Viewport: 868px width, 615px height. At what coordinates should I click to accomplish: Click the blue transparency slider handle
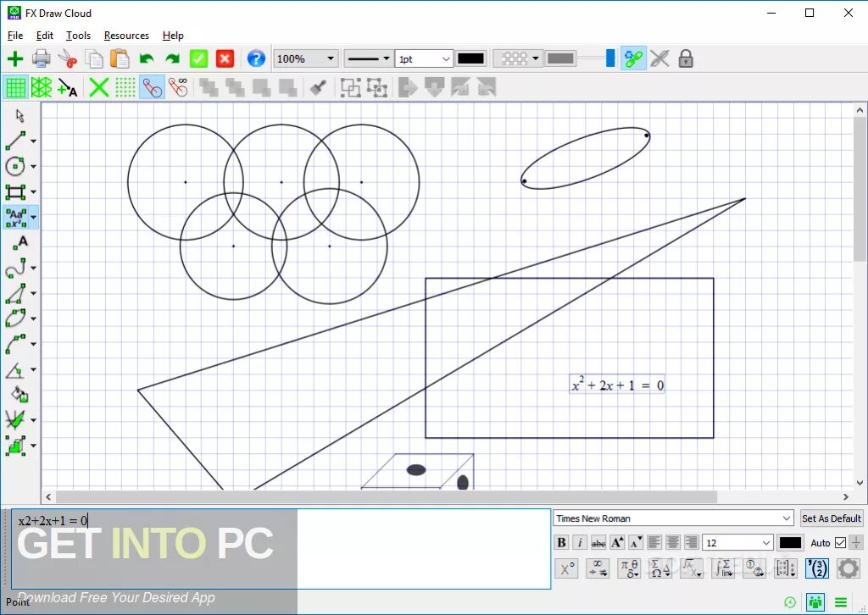[x=610, y=58]
